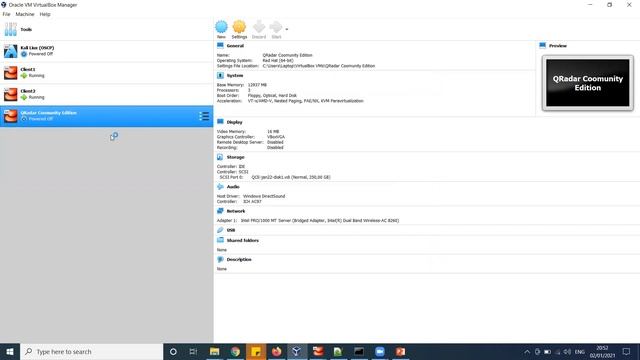Click the Storage section header

tap(236, 157)
